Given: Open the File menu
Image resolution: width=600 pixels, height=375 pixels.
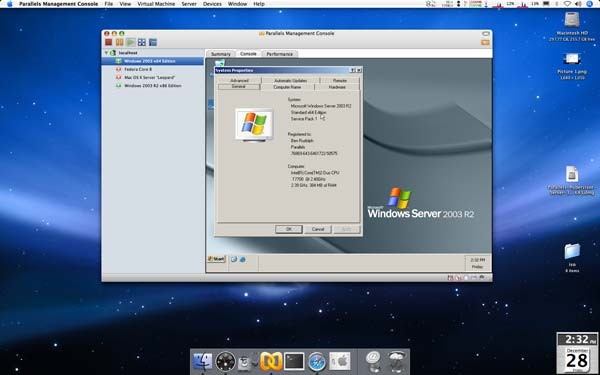Looking at the screenshot, I should pos(109,4).
